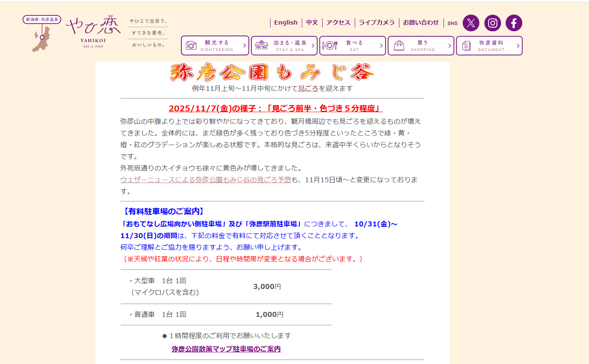Follow the ウェザーニュース foliage forecast link
This screenshot has width=589, height=364.
pyautogui.click(x=206, y=180)
